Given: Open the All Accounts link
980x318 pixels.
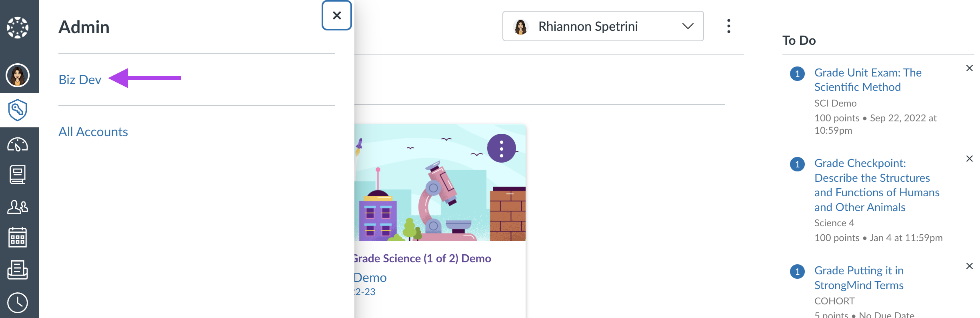Looking at the screenshot, I should click(x=93, y=132).
